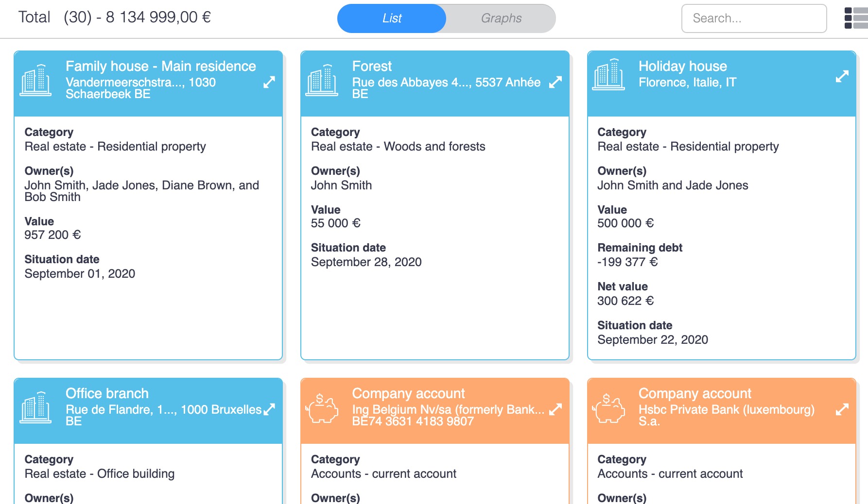Click the Holiday house remaining debt value
The image size is (868, 504).
pyautogui.click(x=627, y=262)
